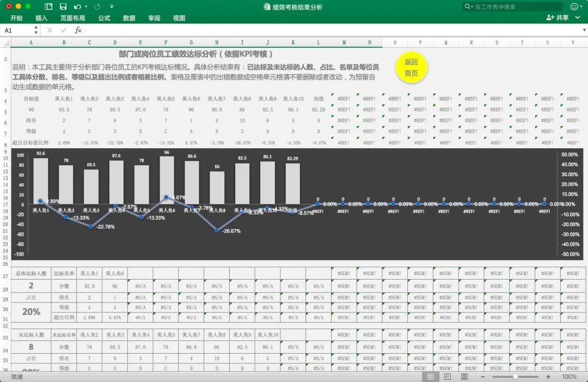The height and width of the screenshot is (382, 588).
Task: Open the 数据 ribbon tab
Action: tap(129, 18)
